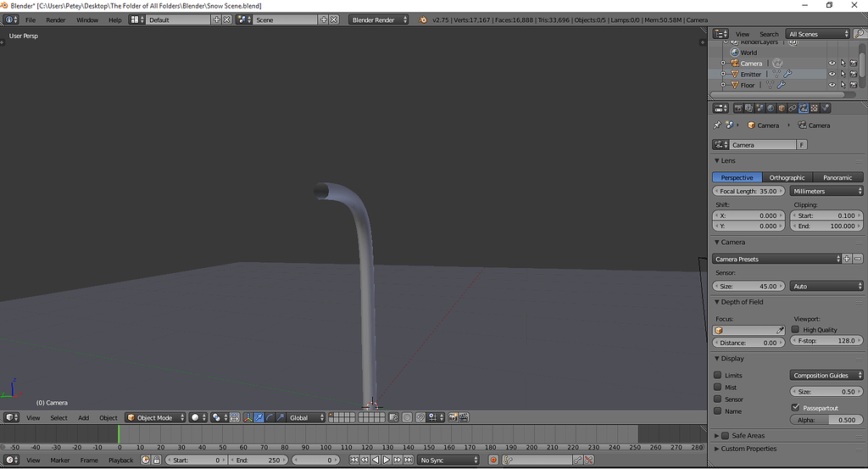
Task: Open the Render Layers properties tab icon
Action: [748, 108]
